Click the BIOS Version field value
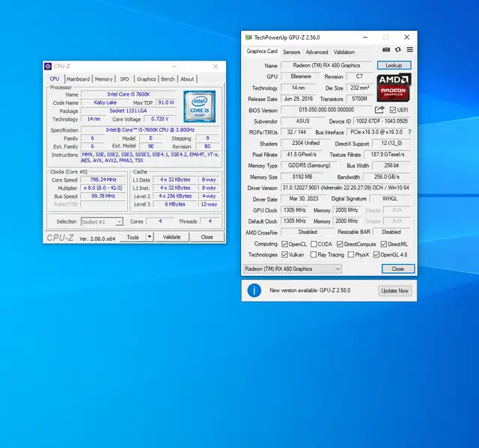 tap(326, 110)
